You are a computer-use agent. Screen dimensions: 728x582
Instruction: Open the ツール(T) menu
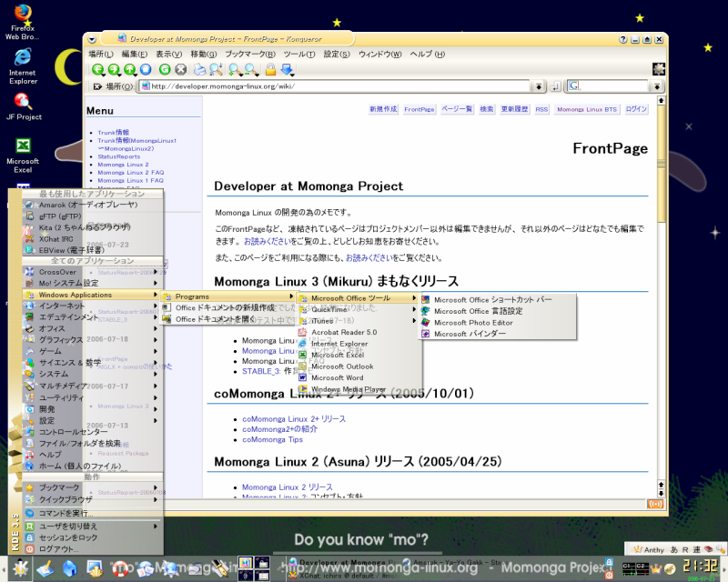[x=299, y=55]
